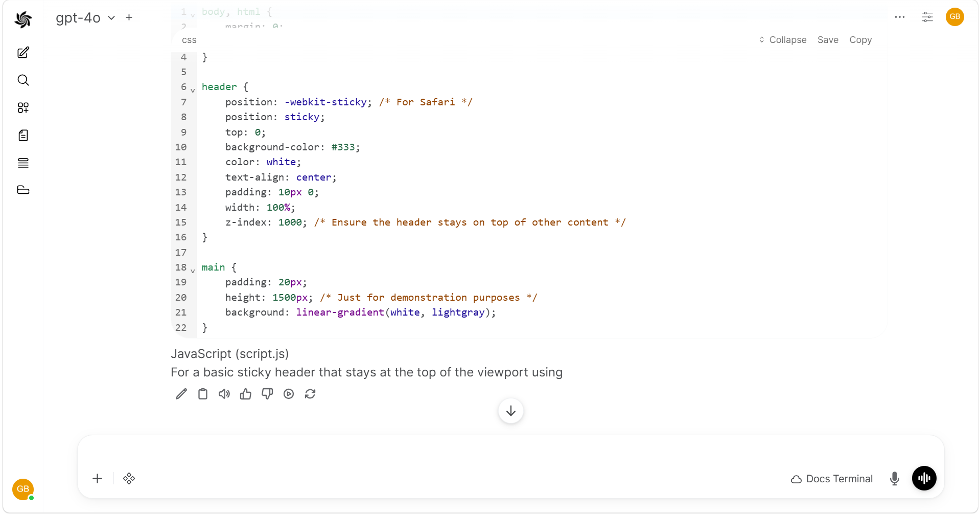The width and height of the screenshot is (980, 514).
Task: Click the 'color: white;' code line
Action: tap(263, 162)
